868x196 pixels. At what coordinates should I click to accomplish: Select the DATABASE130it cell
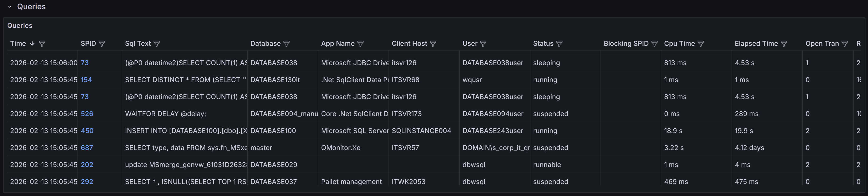tap(283, 80)
